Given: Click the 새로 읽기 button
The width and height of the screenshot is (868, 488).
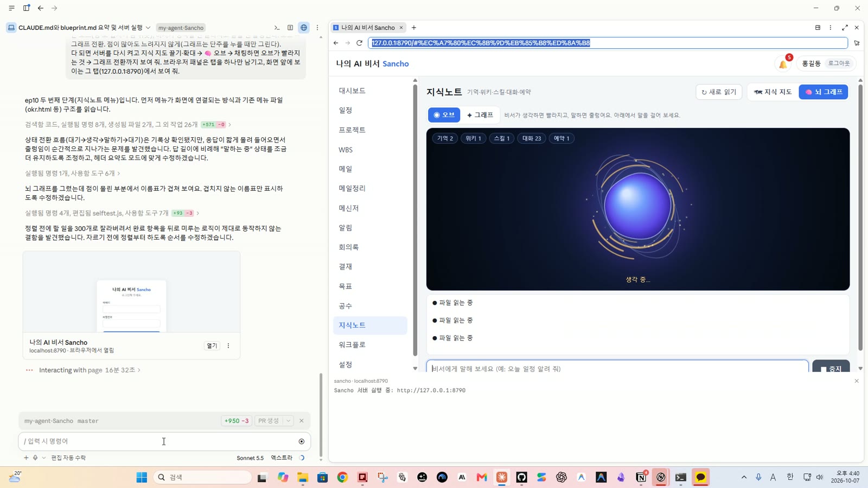Looking at the screenshot, I should [x=719, y=92].
